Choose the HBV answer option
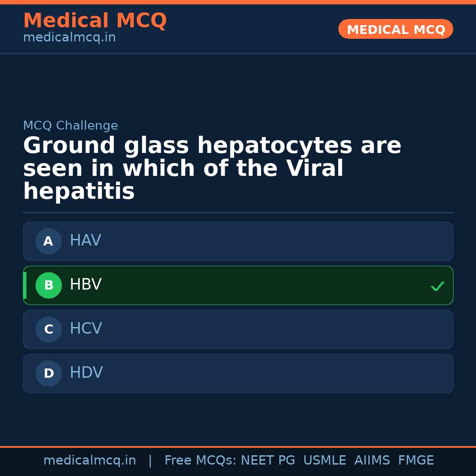476x476 pixels. [238, 285]
